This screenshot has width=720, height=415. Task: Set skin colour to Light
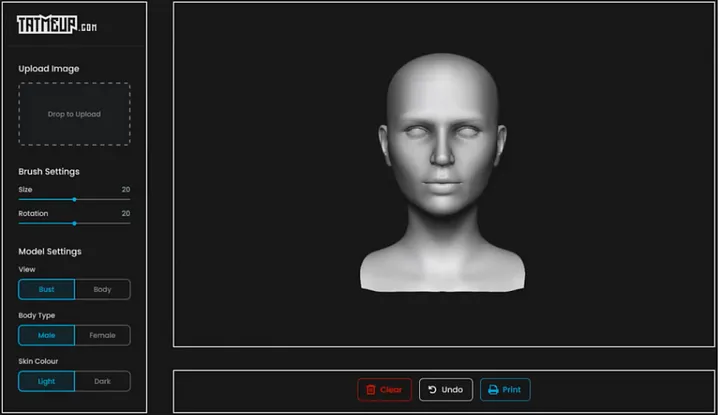point(46,381)
